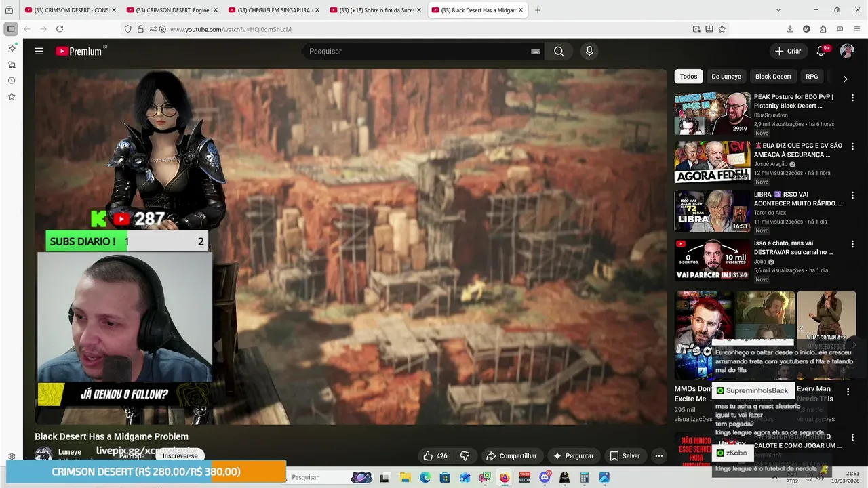The height and width of the screenshot is (488, 868).
Task: Close the CRIMSON DESERT: Engine tab
Action: (215, 10)
